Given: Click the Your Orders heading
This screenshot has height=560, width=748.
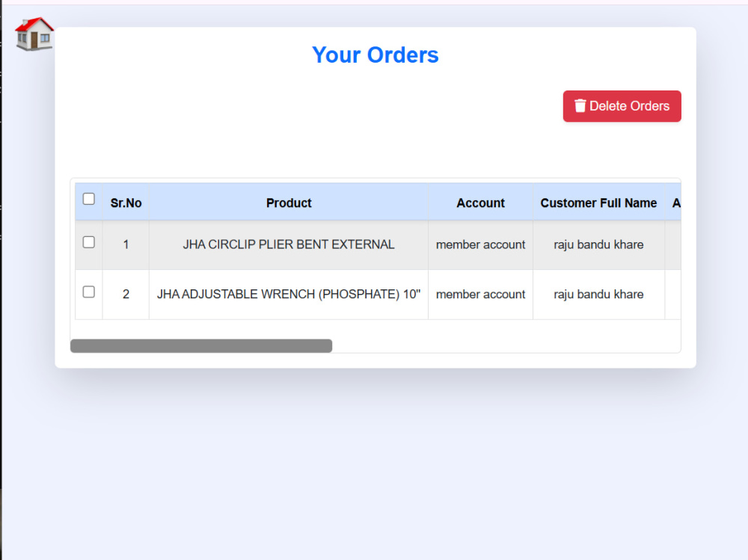Looking at the screenshot, I should (x=375, y=55).
